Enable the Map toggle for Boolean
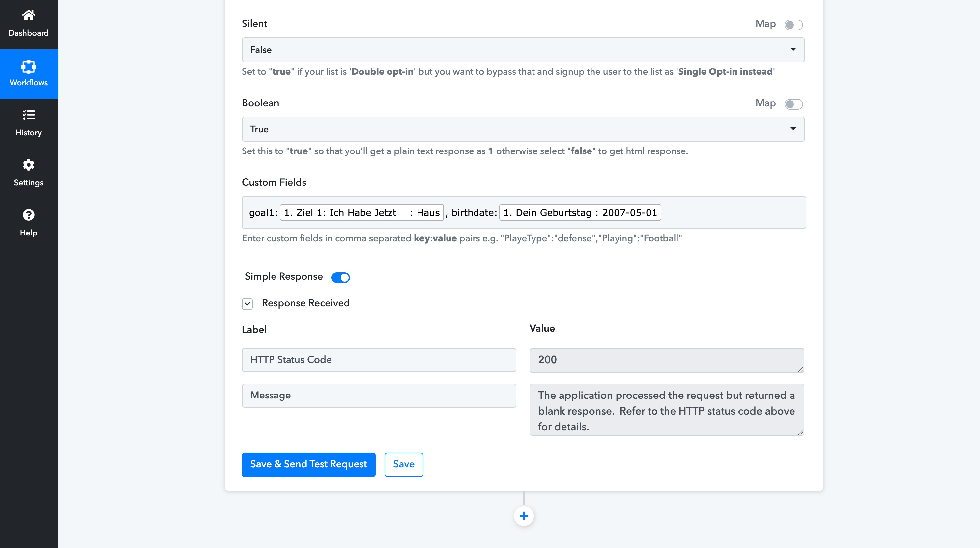 pos(793,104)
